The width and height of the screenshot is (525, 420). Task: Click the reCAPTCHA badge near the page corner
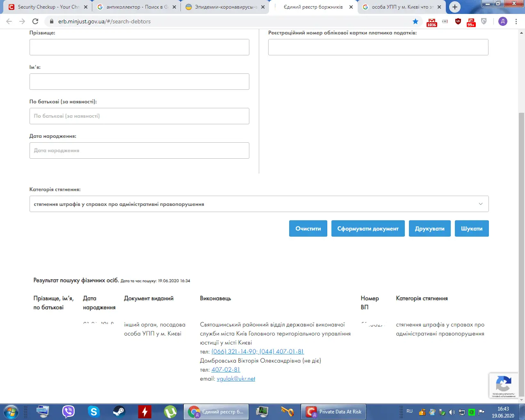(504, 385)
